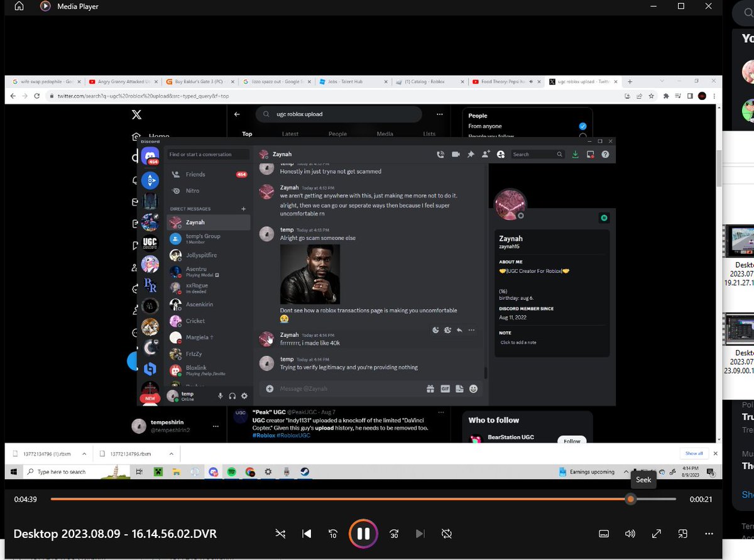The height and width of the screenshot is (560, 754).
Task: Follow BearStation UGC
Action: 572,441
